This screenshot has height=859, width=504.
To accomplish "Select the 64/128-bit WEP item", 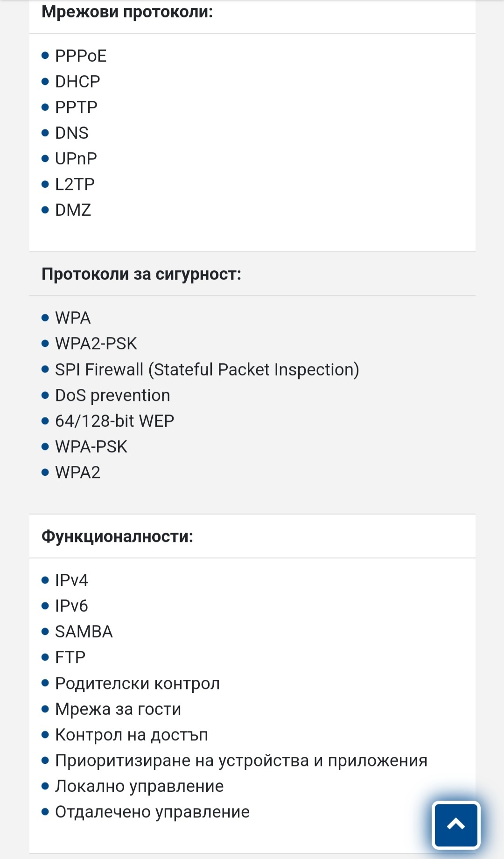I will [x=114, y=421].
